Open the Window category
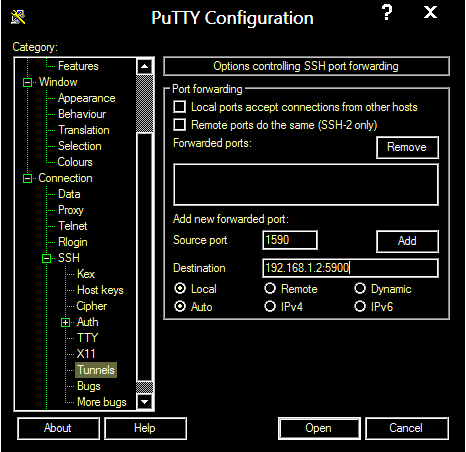Viewport: 466px width, 452px height. [x=58, y=82]
